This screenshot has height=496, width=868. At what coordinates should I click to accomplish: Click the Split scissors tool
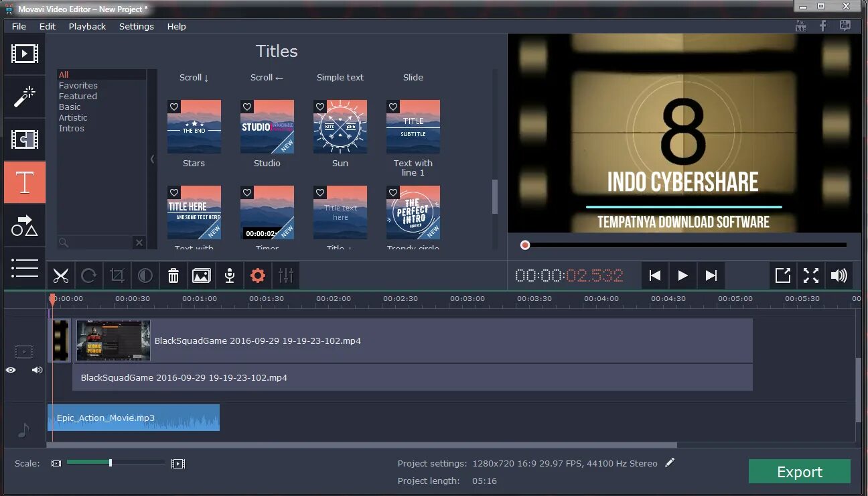tap(61, 275)
